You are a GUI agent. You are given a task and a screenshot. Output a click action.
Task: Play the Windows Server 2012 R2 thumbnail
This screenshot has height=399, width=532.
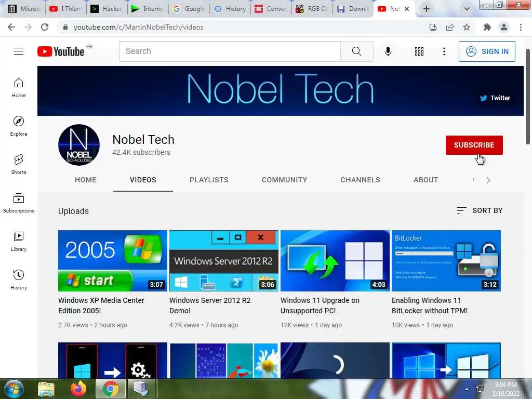[x=224, y=261]
